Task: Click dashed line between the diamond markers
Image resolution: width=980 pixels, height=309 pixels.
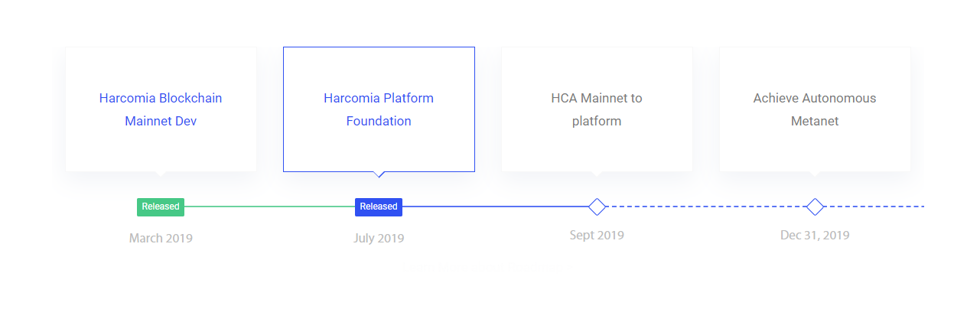Action: click(705, 207)
